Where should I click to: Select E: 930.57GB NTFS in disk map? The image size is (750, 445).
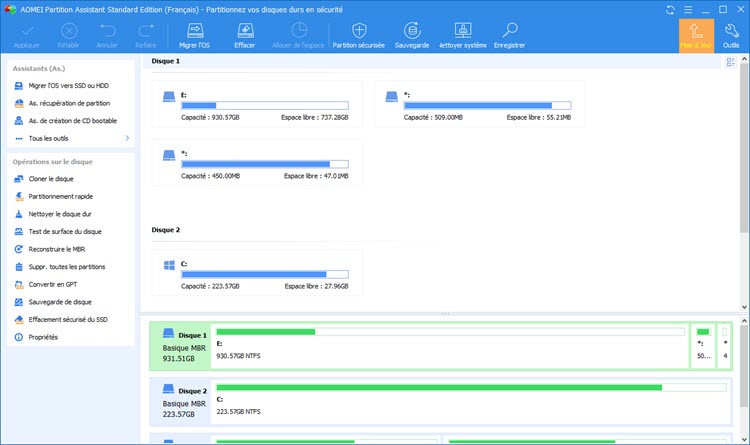tap(450, 345)
